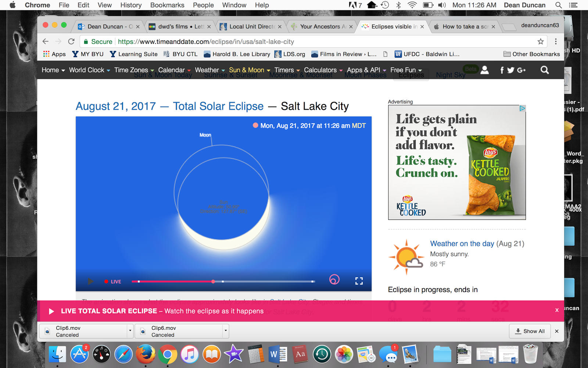This screenshot has width=588, height=368.
Task: Open Photos from the Dock
Action: tap(344, 355)
